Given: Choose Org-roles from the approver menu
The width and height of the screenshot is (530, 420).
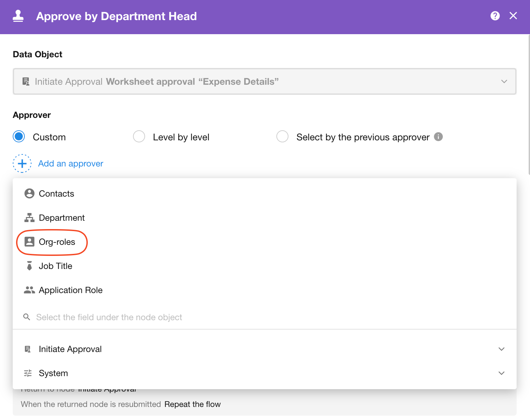Looking at the screenshot, I should click(x=57, y=242).
